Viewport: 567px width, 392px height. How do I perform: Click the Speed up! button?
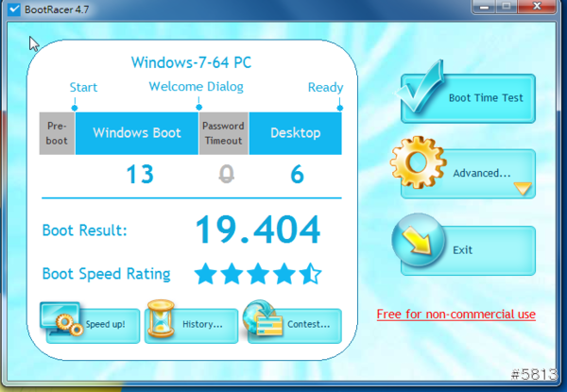pyautogui.click(x=93, y=326)
